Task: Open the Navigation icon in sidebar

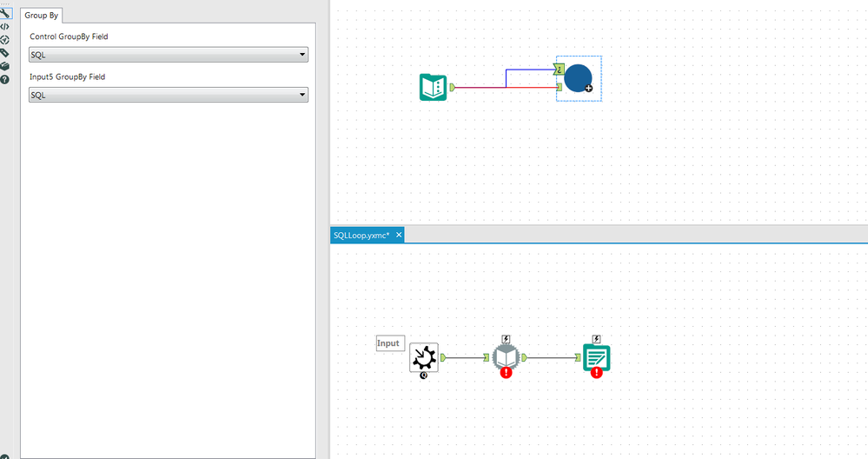Action: point(4,40)
